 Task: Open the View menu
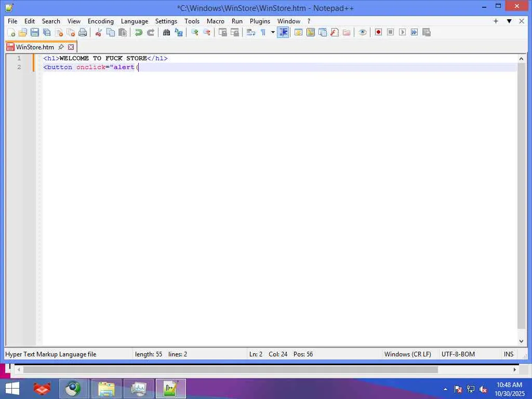click(x=74, y=21)
